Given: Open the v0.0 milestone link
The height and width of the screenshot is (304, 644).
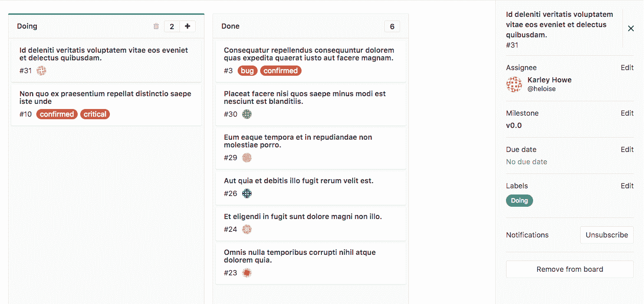Looking at the screenshot, I should pyautogui.click(x=513, y=125).
